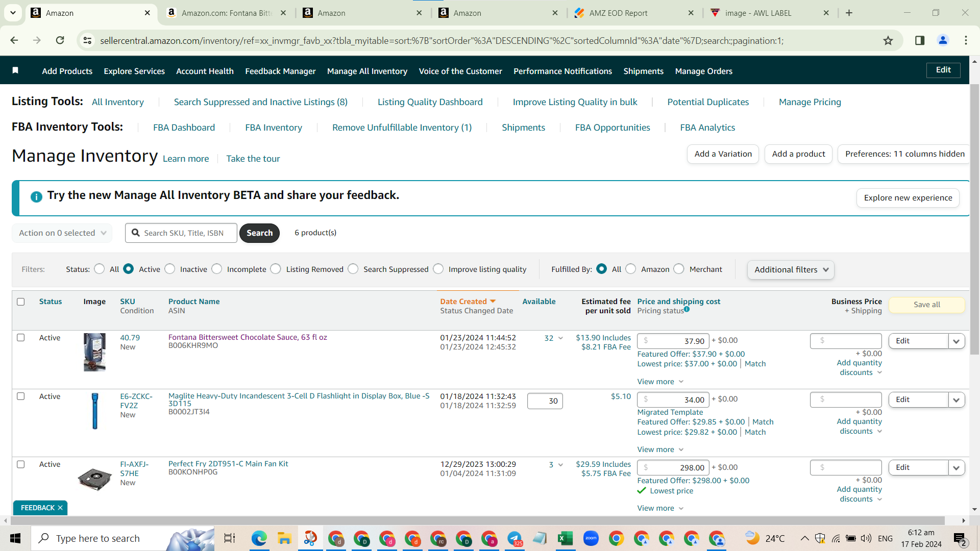
Task: Click the volume icon in system tray
Action: pyautogui.click(x=866, y=538)
